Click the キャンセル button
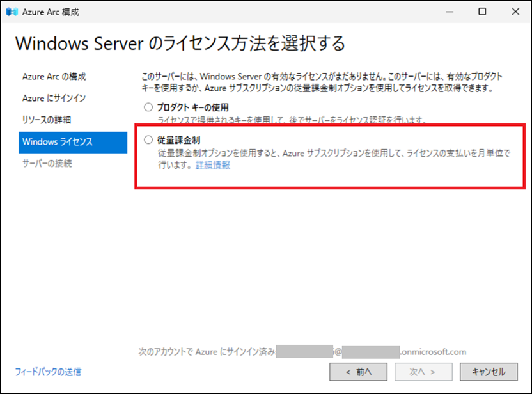The height and width of the screenshot is (394, 532). click(489, 372)
